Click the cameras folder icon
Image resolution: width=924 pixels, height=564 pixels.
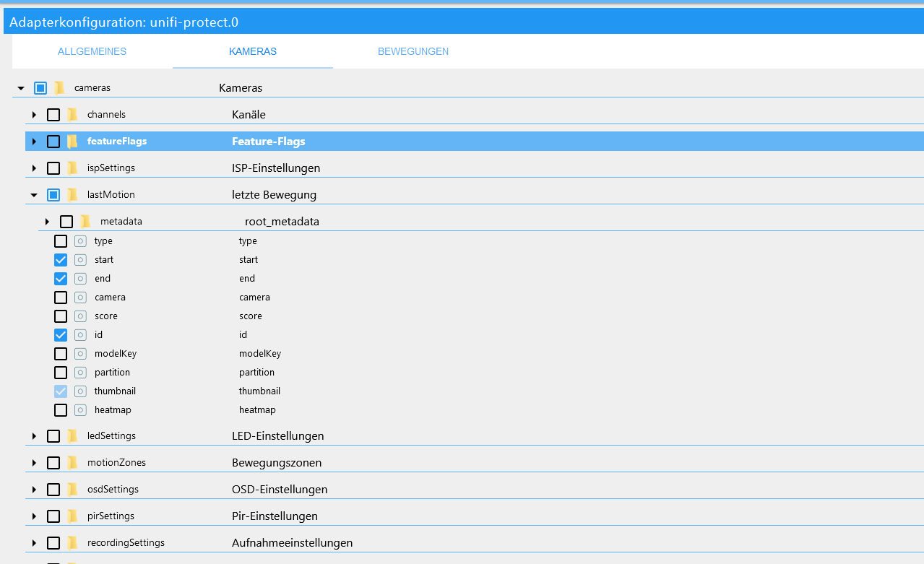pos(59,88)
